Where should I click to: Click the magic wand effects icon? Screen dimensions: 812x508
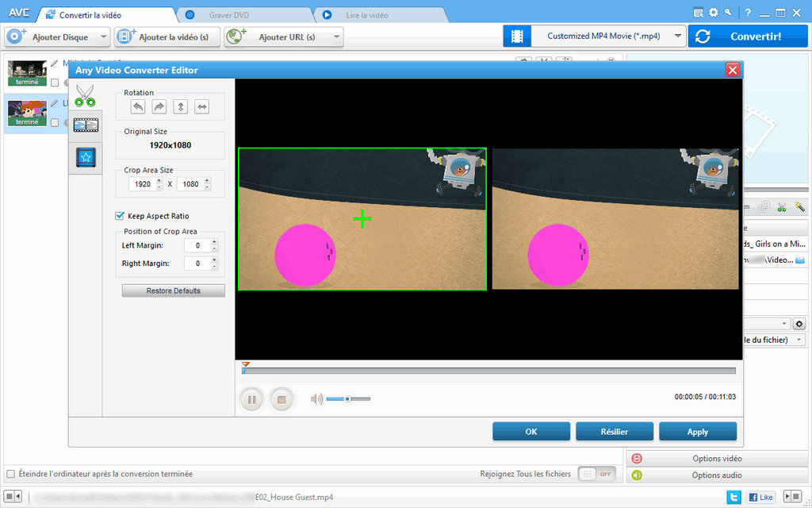pos(799,207)
